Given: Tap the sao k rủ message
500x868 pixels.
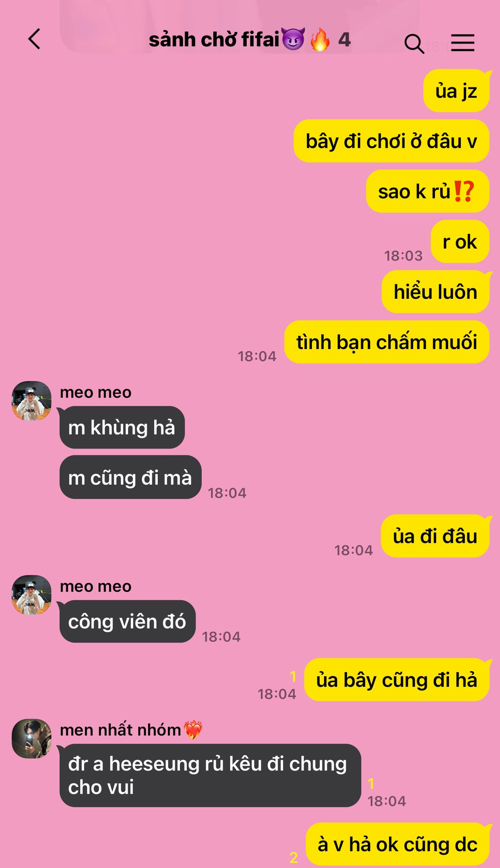Looking at the screenshot, I should click(428, 191).
